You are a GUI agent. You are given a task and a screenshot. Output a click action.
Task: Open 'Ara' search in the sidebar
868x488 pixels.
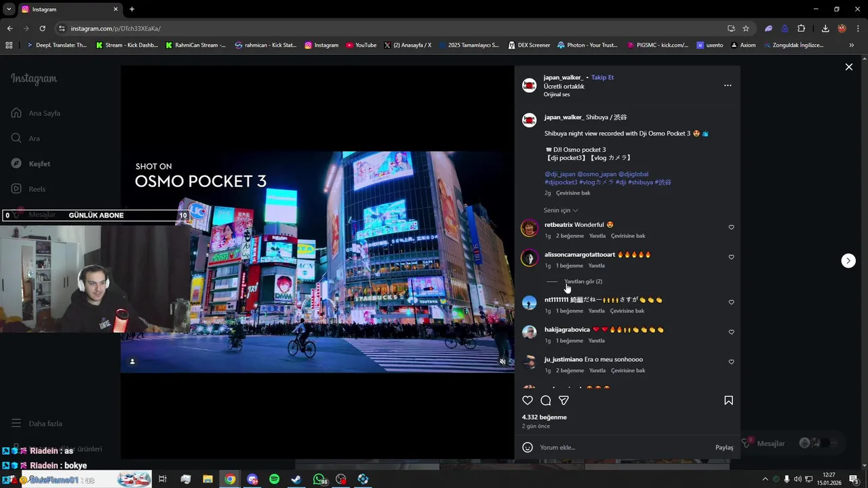[x=26, y=138]
